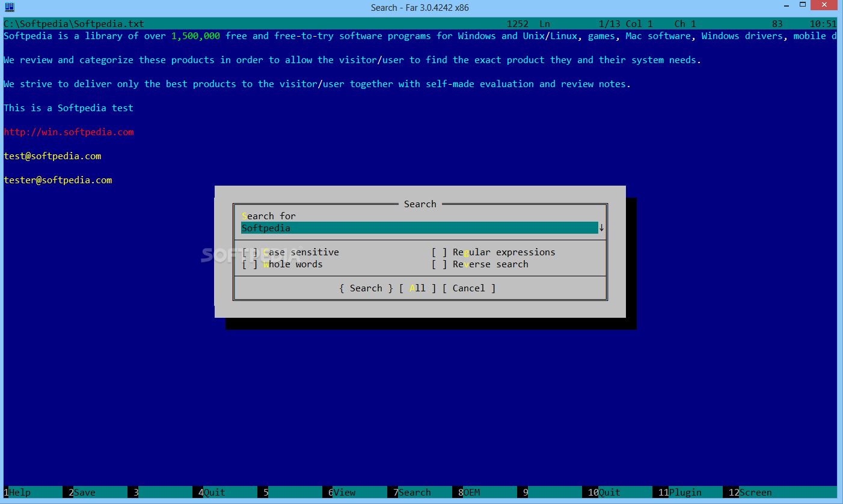Screen dimensions: 843x504
Task: Click the 10:51 clock in status line
Action: click(823, 24)
